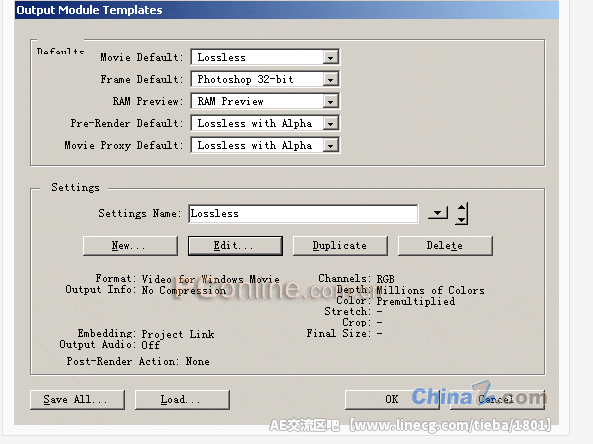Click the Settings Name stepper down arrow
The height and width of the screenshot is (444, 593).
tap(461, 219)
